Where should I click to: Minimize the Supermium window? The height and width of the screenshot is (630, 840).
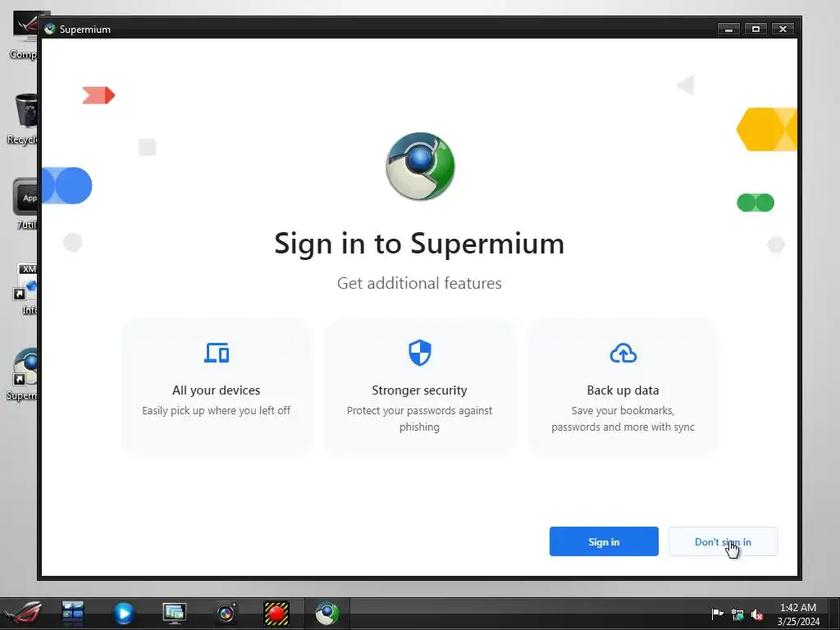click(x=728, y=29)
